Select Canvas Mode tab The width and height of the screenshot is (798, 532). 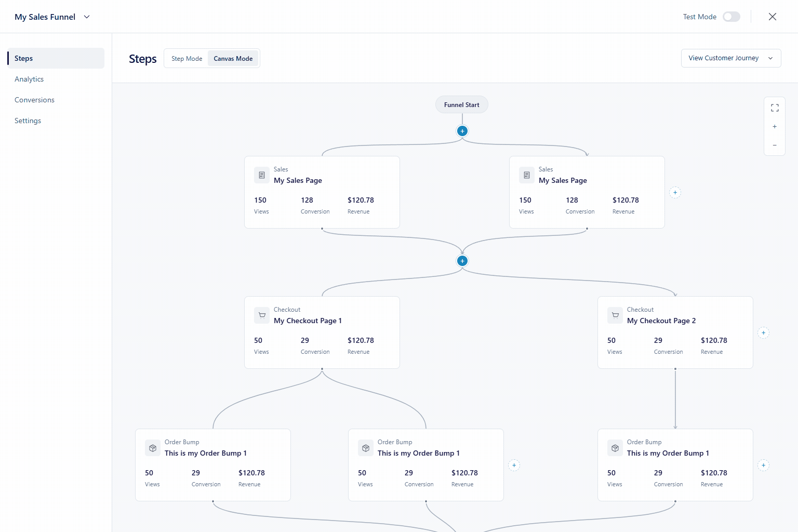(x=233, y=59)
